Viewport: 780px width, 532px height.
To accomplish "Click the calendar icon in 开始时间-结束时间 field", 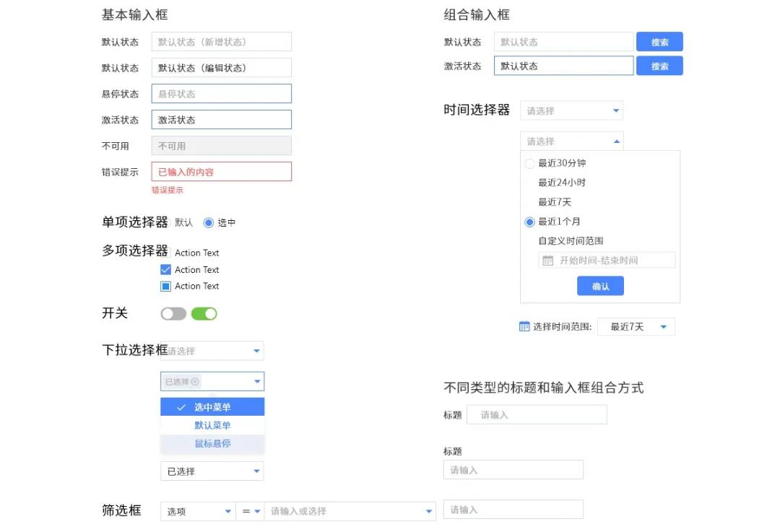I will point(547,261).
